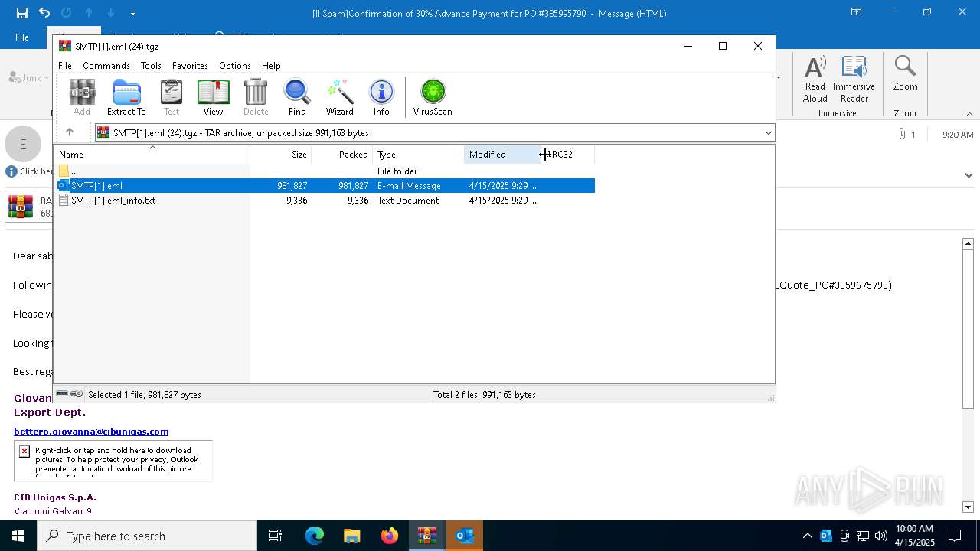This screenshot has height=551, width=980.
Task: Click the Zoom ribbon button
Action: click(x=905, y=73)
